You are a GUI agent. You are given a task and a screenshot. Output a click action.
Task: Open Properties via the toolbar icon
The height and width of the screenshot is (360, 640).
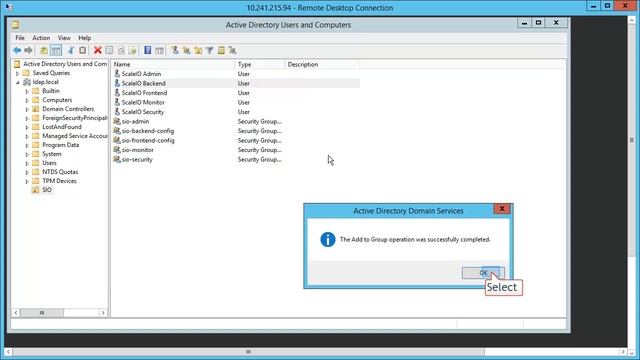(x=109, y=50)
